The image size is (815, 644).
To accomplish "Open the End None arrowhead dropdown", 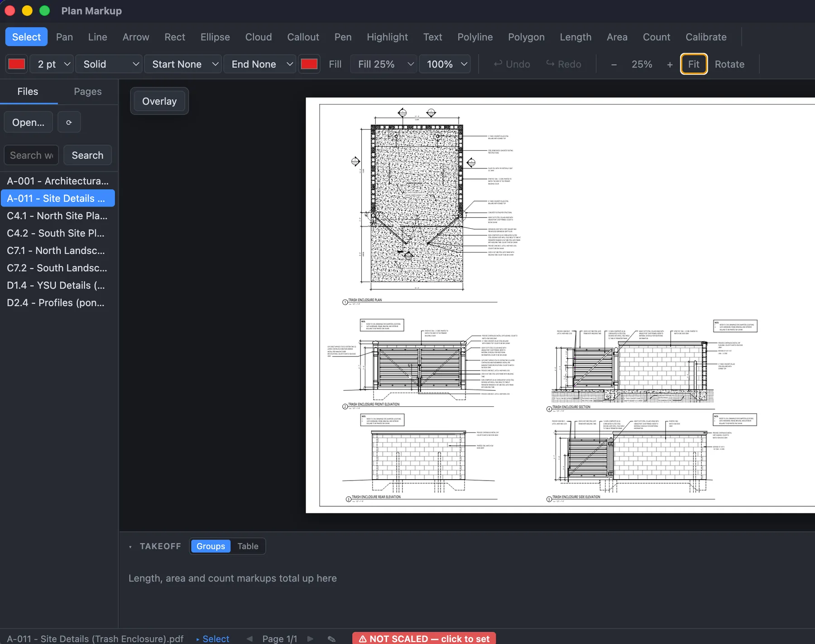I will [x=260, y=64].
